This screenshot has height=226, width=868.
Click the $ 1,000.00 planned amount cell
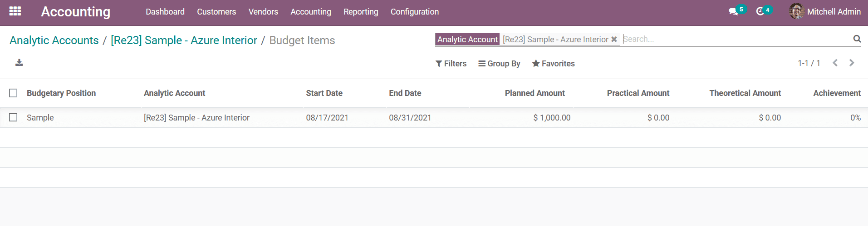pyautogui.click(x=552, y=118)
